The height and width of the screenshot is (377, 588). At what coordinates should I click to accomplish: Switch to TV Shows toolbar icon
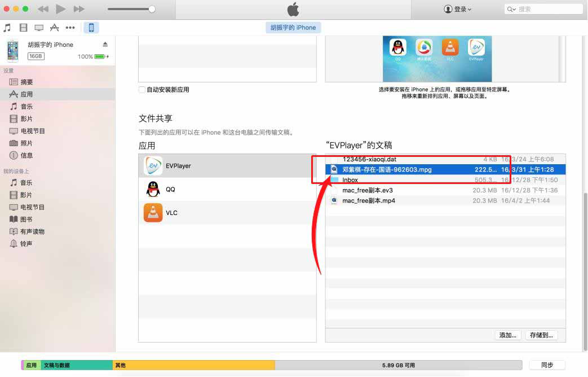tap(39, 28)
